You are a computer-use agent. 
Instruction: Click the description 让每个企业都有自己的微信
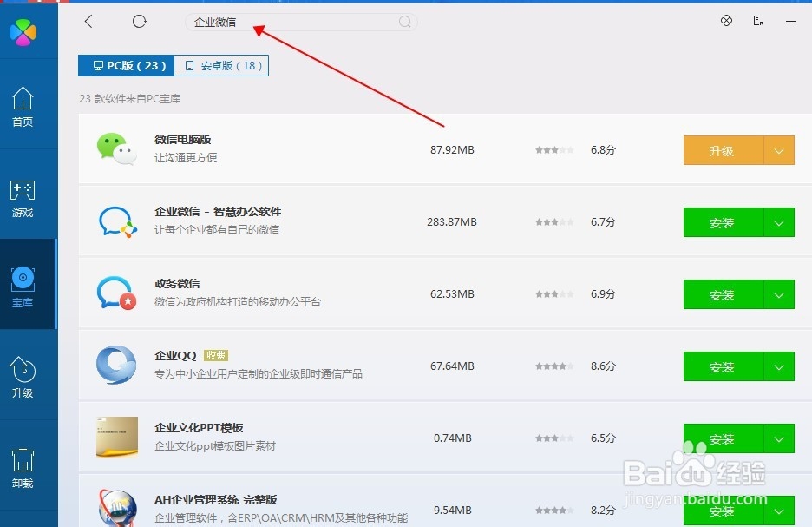point(217,229)
